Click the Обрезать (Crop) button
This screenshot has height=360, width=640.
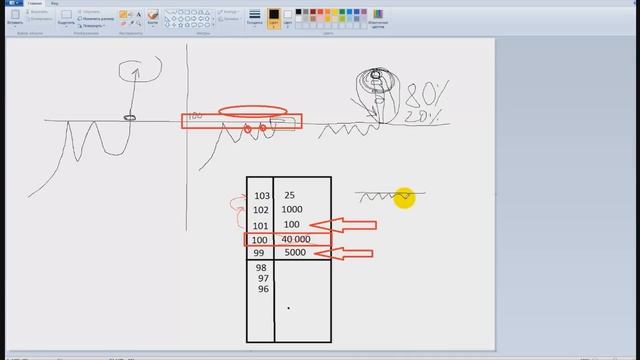point(89,12)
